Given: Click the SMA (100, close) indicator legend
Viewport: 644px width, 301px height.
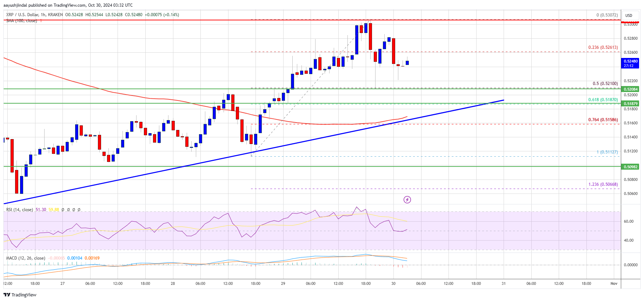Looking at the screenshot, I should [21, 21].
